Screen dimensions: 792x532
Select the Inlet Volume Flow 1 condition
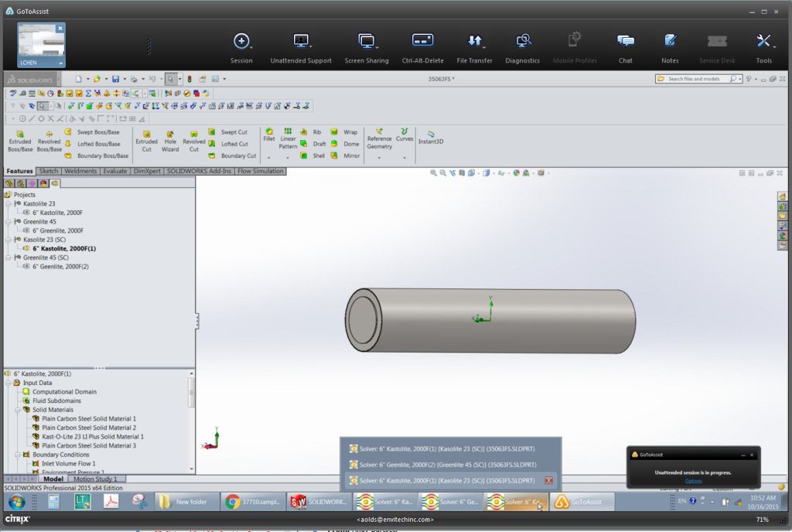[x=63, y=464]
